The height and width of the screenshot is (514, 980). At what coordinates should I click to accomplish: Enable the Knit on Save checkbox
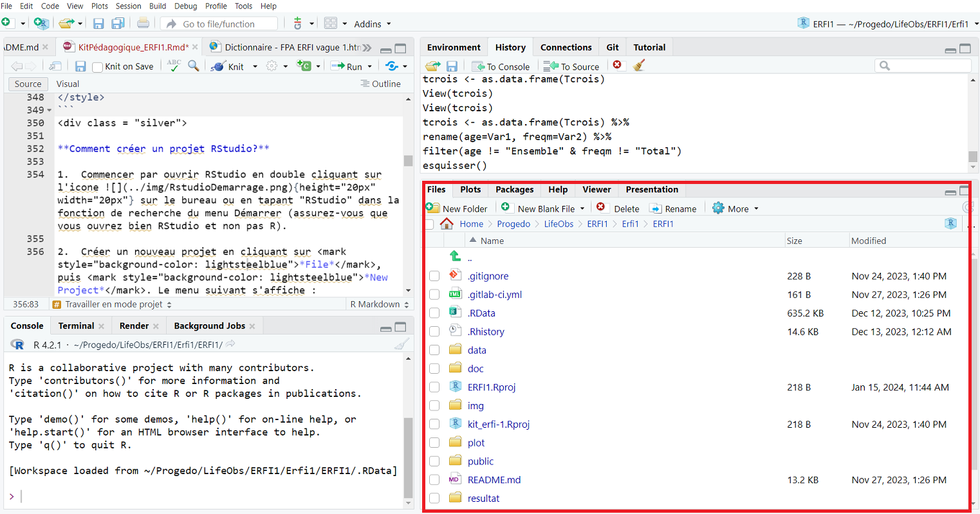98,67
